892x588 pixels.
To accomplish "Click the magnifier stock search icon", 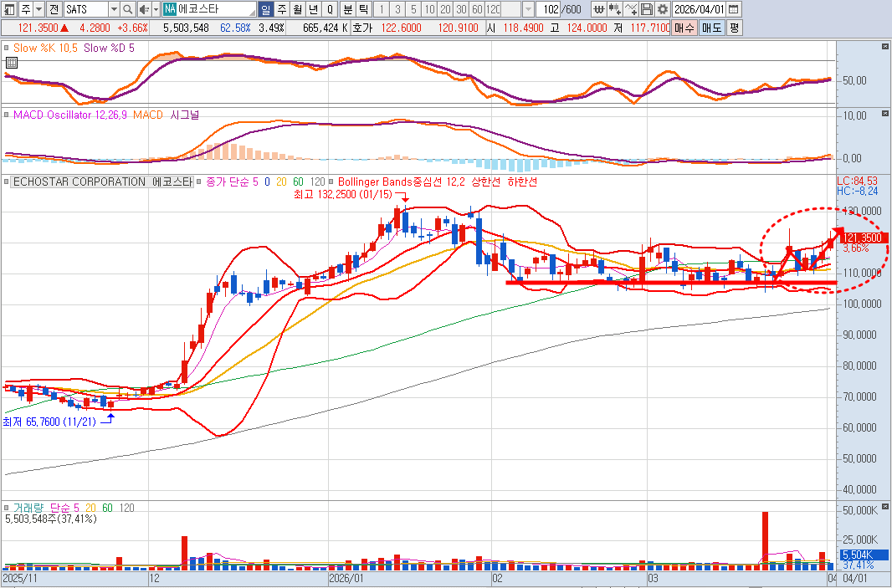I will coord(128,9).
